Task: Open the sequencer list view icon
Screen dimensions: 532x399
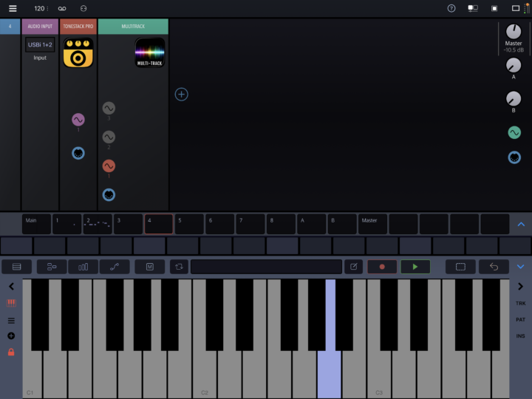Action: (16, 267)
